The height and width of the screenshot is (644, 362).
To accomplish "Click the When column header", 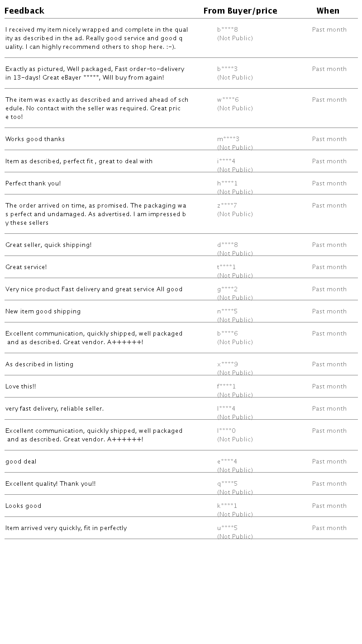I will (x=328, y=11).
